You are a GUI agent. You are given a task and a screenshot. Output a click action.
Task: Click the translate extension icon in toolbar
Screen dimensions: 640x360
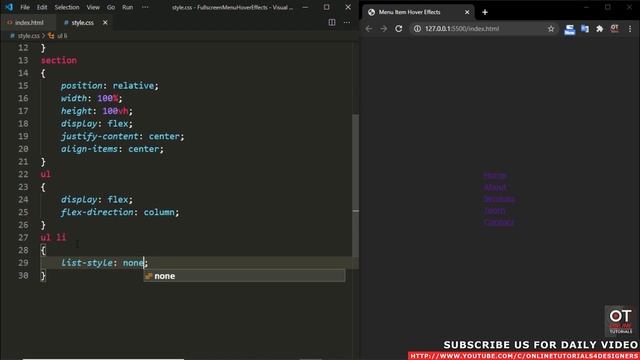585,29
